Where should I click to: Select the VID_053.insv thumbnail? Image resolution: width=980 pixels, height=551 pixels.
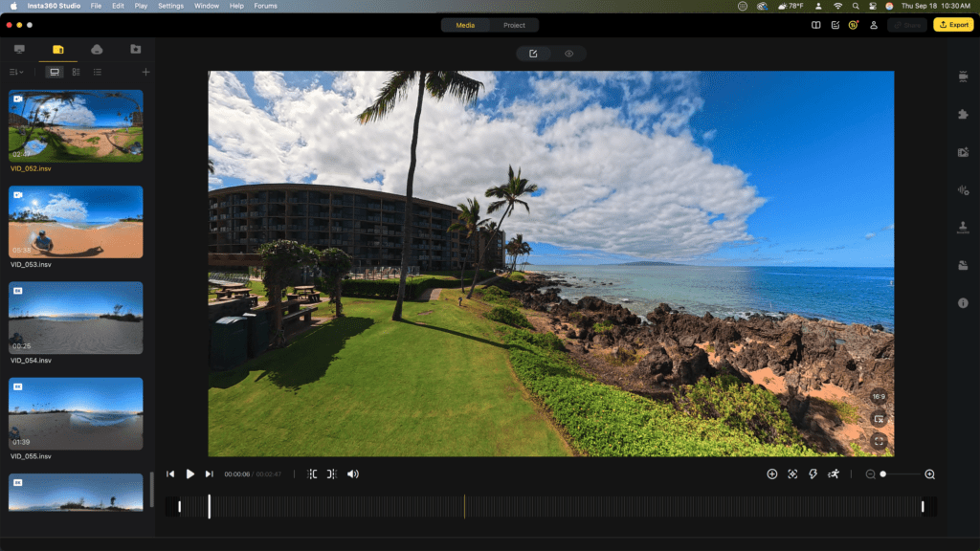coord(76,222)
